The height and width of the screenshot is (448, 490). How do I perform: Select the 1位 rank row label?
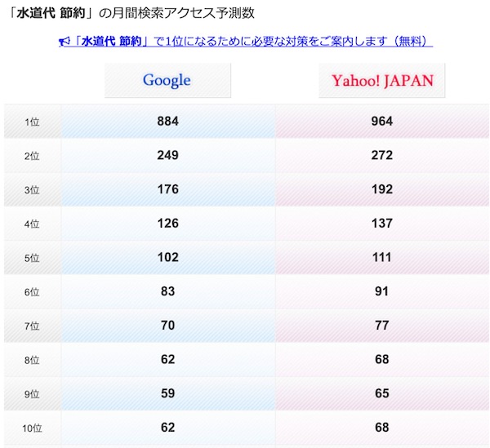pos(32,122)
